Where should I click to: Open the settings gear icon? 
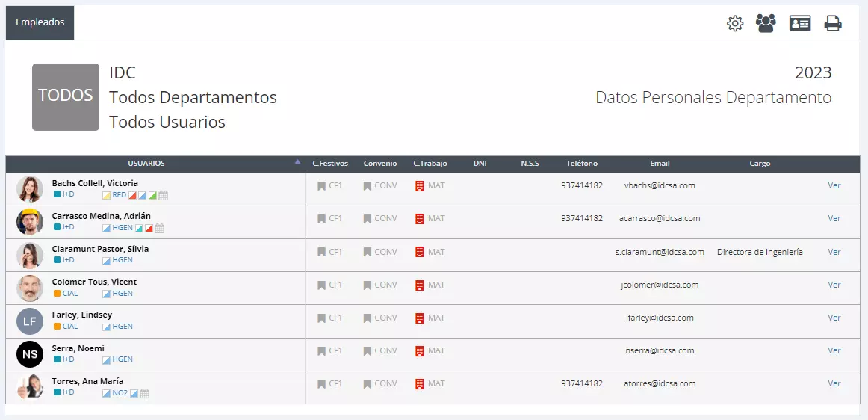coord(734,24)
